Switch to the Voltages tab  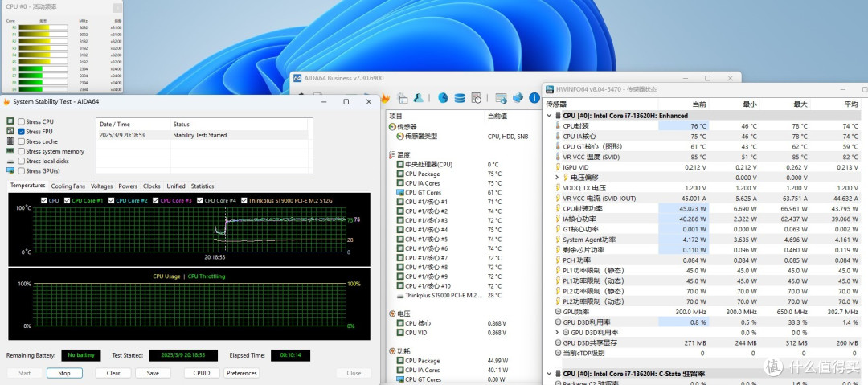point(102,186)
